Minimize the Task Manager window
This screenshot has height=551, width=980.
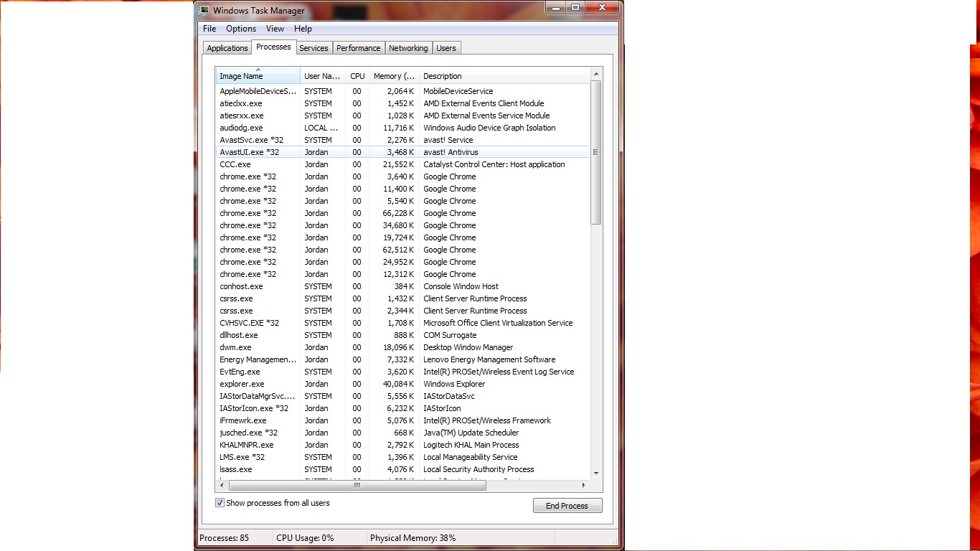click(557, 7)
